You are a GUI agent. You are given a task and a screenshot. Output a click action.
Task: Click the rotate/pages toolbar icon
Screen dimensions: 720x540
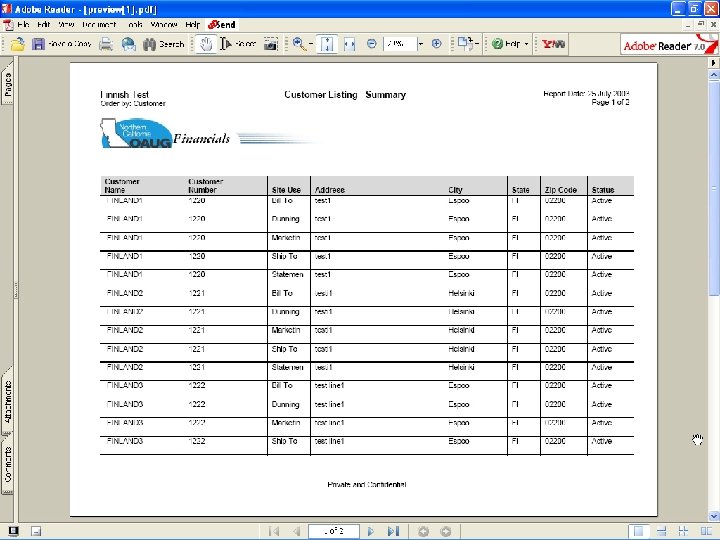point(465,44)
